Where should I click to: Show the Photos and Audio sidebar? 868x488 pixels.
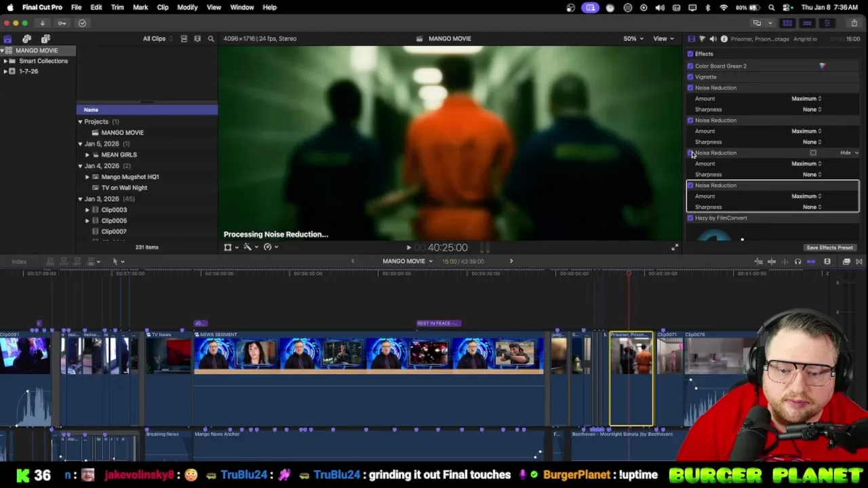click(x=26, y=39)
